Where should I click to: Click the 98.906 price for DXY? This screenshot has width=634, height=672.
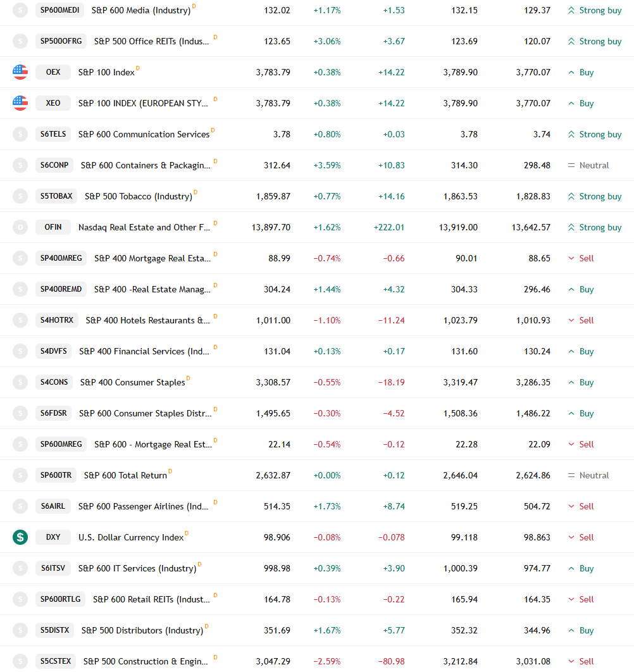277,537
